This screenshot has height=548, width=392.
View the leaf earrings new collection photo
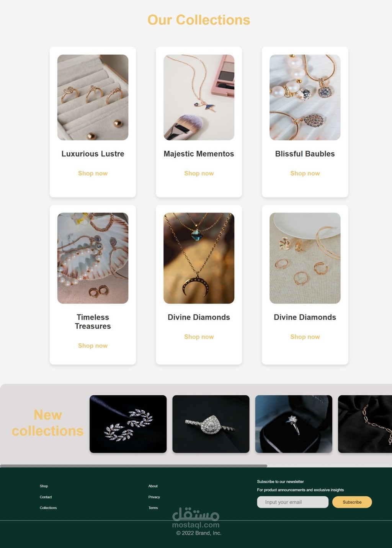click(x=128, y=424)
